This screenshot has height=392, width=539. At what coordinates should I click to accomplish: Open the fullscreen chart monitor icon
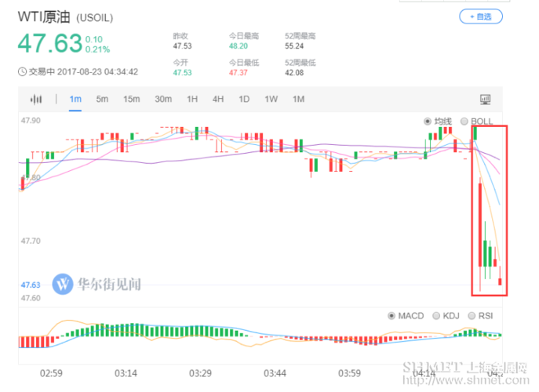pos(485,100)
